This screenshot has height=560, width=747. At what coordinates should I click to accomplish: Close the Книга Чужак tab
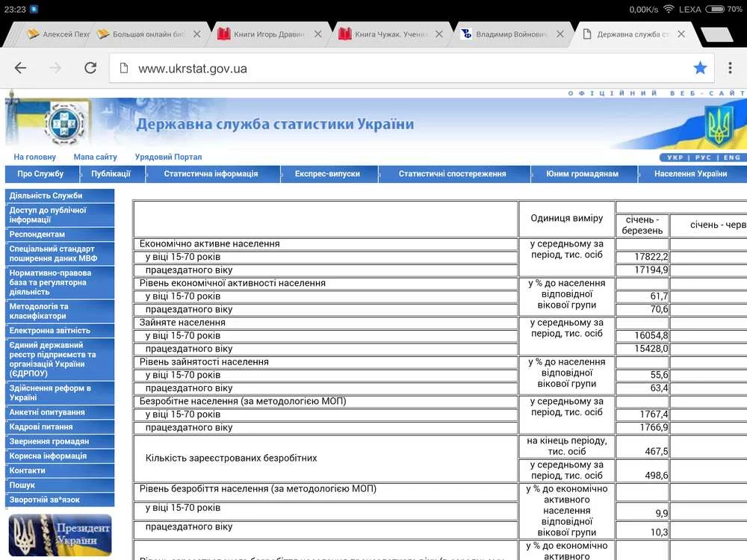tap(438, 34)
